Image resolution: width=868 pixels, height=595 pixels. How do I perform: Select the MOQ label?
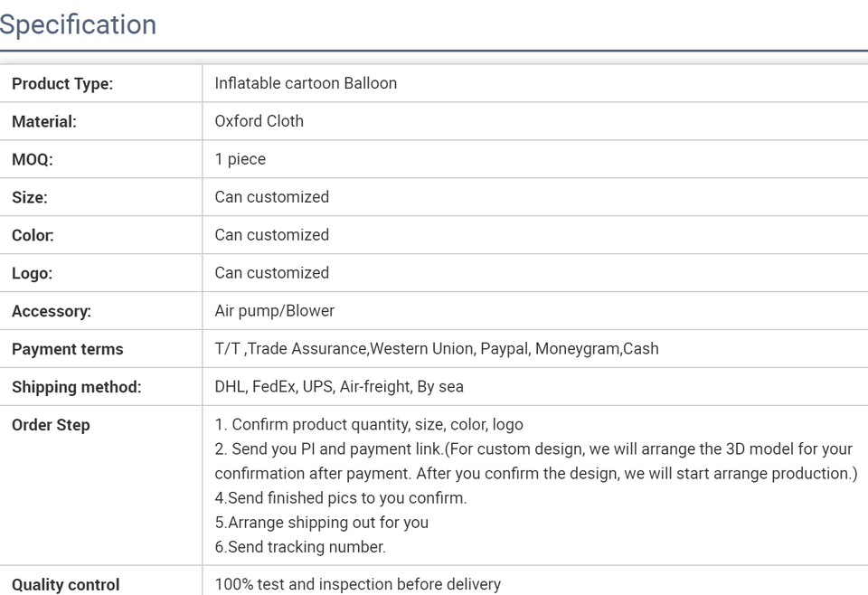pyautogui.click(x=33, y=159)
